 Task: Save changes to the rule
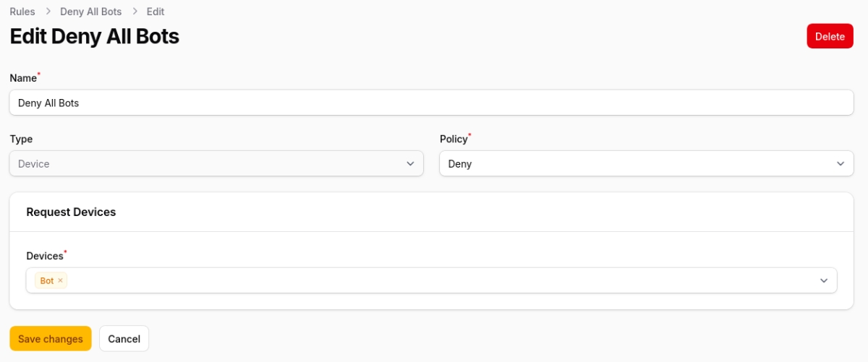click(x=51, y=339)
